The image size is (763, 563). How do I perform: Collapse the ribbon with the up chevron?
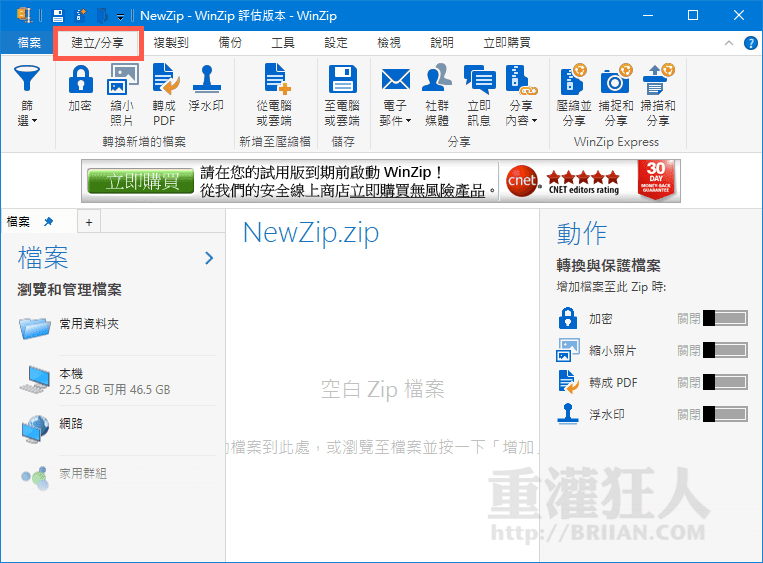(x=729, y=43)
